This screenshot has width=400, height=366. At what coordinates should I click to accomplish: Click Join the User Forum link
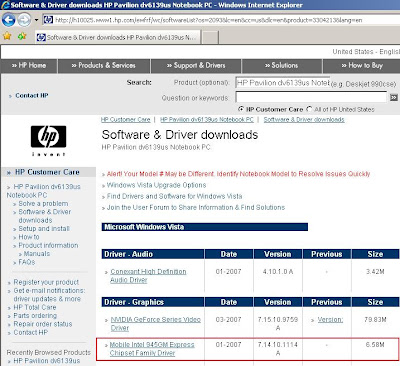click(196, 207)
